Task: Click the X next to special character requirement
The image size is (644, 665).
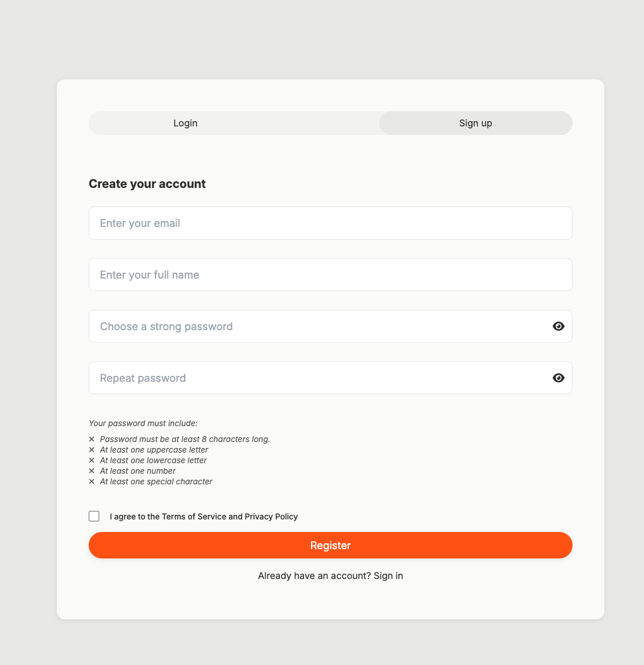Action: (91, 481)
